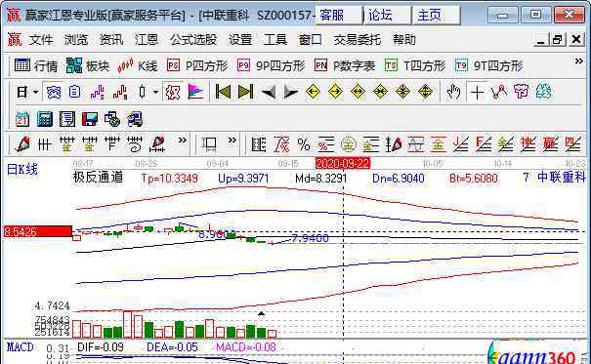This screenshot has height=364, width=591.
Task: Jump to first bar icon
Action: (x=223, y=92)
